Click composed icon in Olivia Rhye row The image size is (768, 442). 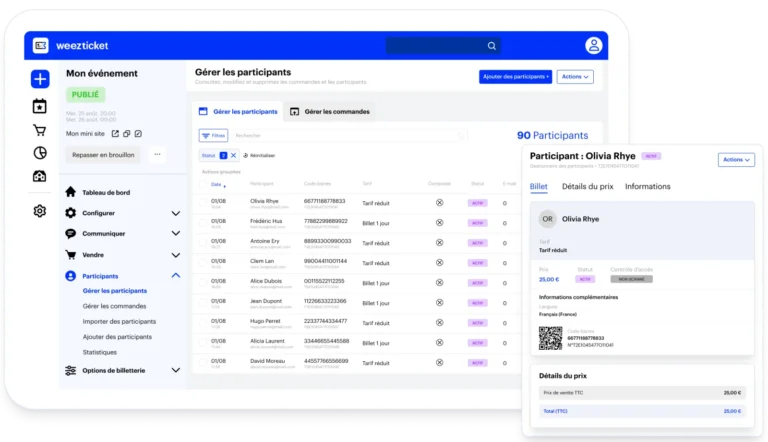pos(439,202)
